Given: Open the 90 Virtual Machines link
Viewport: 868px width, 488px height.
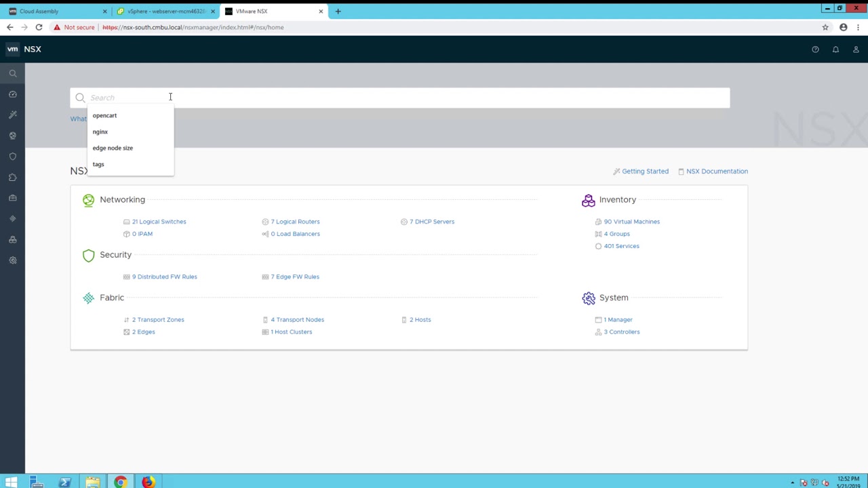Looking at the screenshot, I should [x=631, y=222].
